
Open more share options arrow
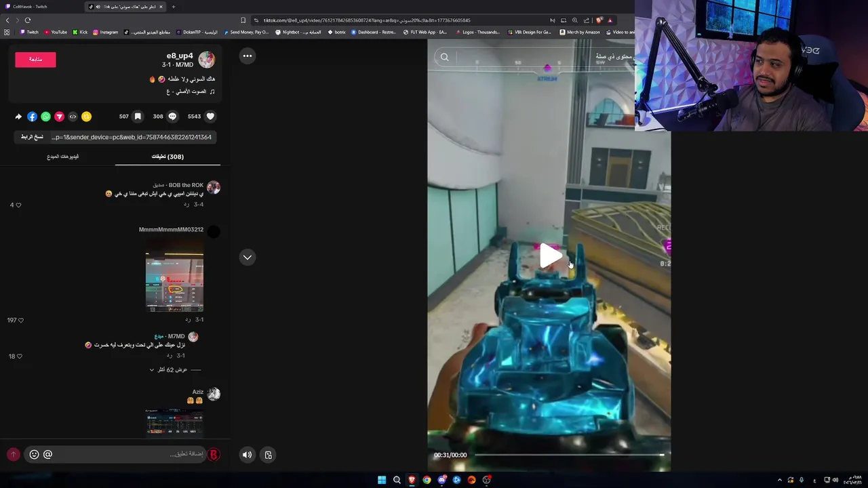[18, 117]
